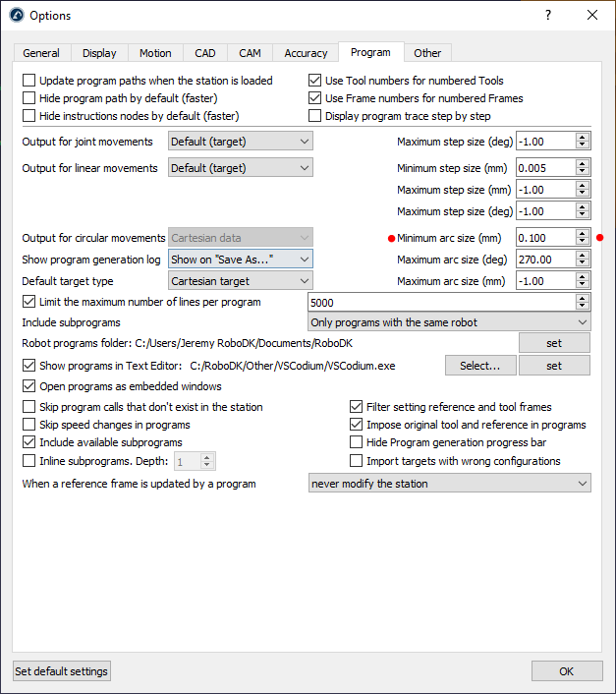Enable Update program paths when station loaded
616x694 pixels.
tap(29, 81)
